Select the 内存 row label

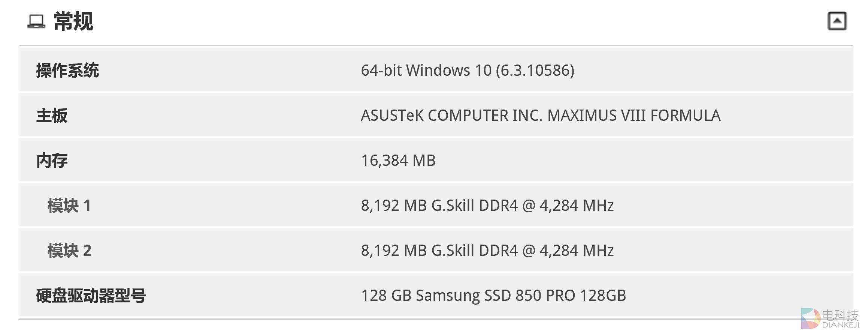52,160
